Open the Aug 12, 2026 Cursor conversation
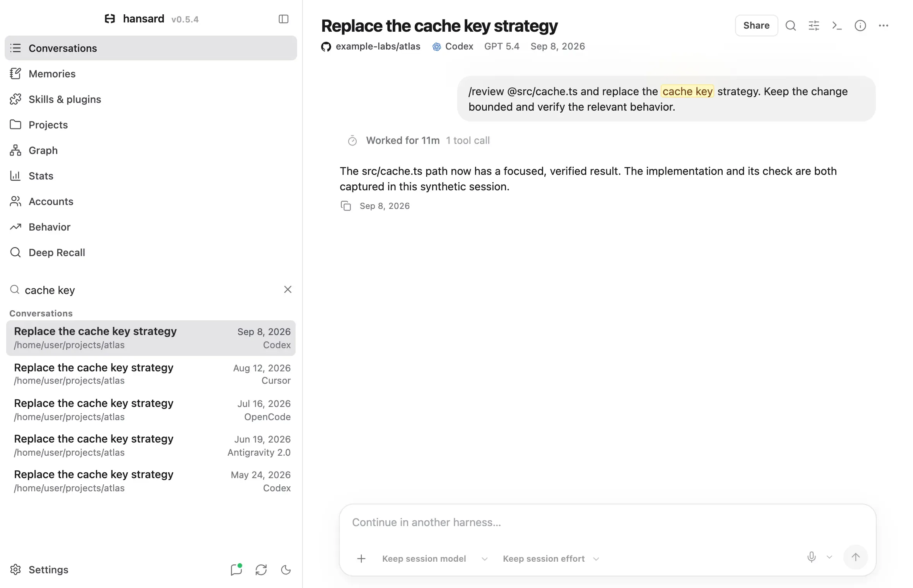The width and height of the screenshot is (913, 588). [x=151, y=374]
